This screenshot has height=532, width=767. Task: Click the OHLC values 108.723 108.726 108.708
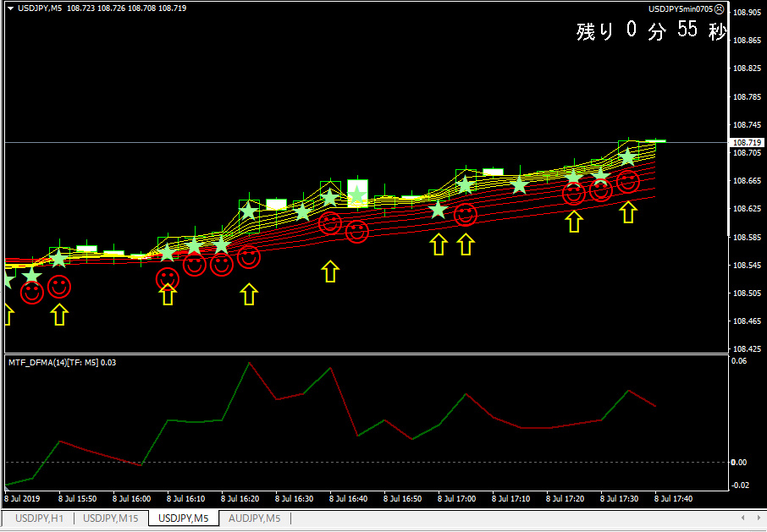coord(112,8)
